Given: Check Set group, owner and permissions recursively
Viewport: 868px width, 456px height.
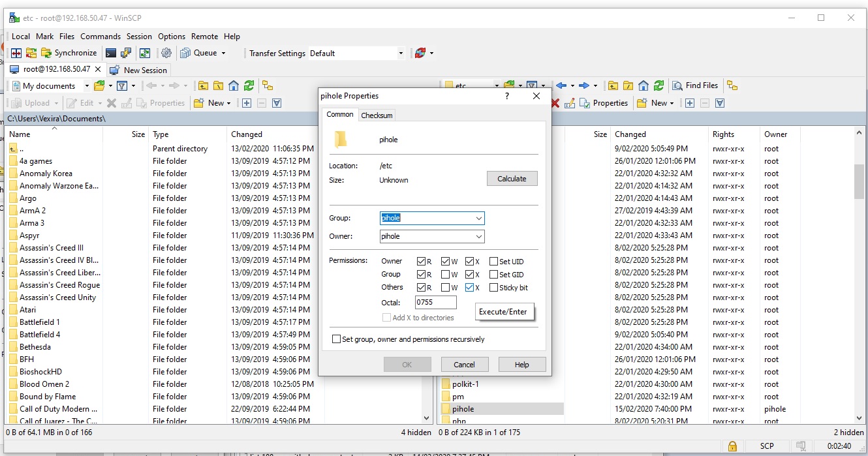Looking at the screenshot, I should click(x=337, y=339).
